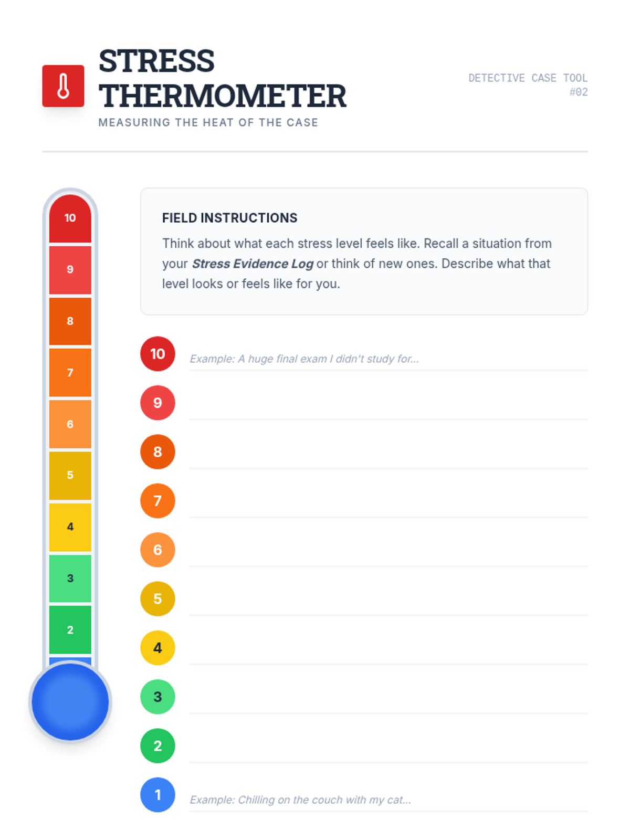Click the light green level 3 circle badge
630x840 pixels.
coord(157,697)
